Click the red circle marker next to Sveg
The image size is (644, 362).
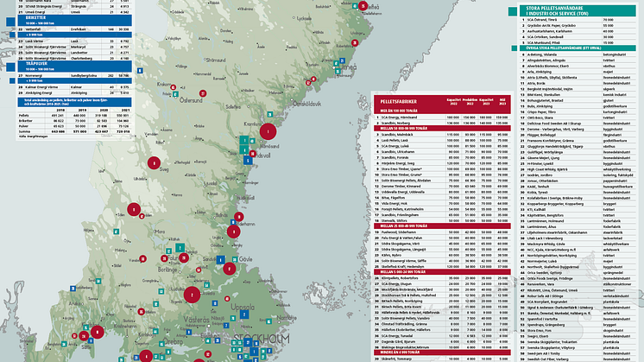pos(154,163)
